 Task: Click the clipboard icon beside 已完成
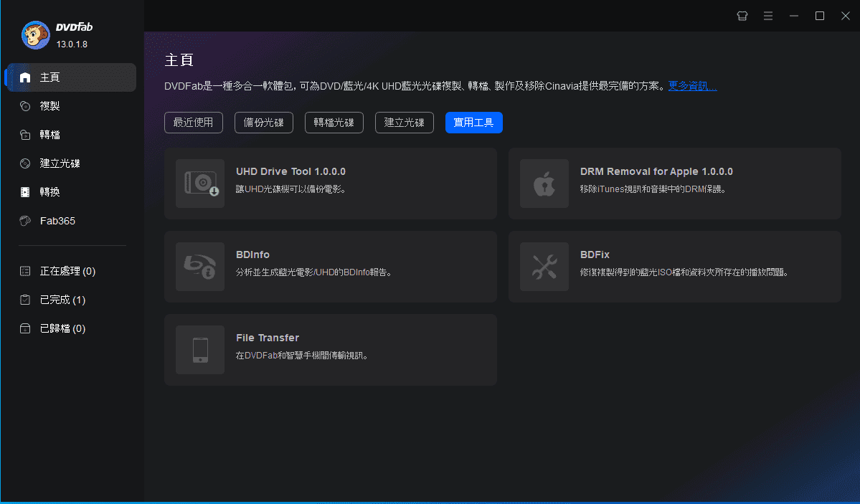(x=25, y=300)
